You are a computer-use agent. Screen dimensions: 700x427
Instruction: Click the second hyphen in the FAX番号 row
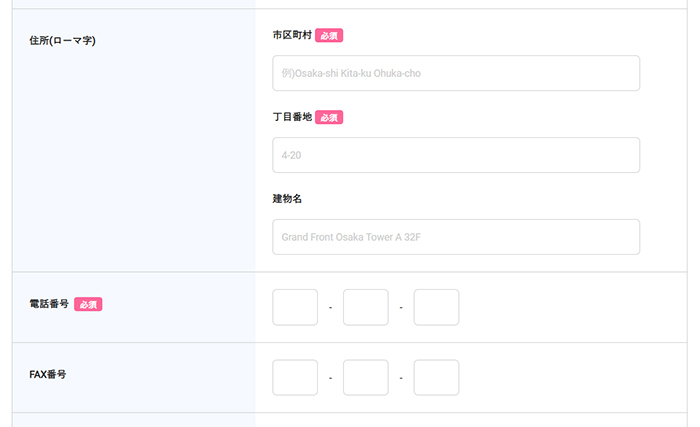[x=401, y=378]
